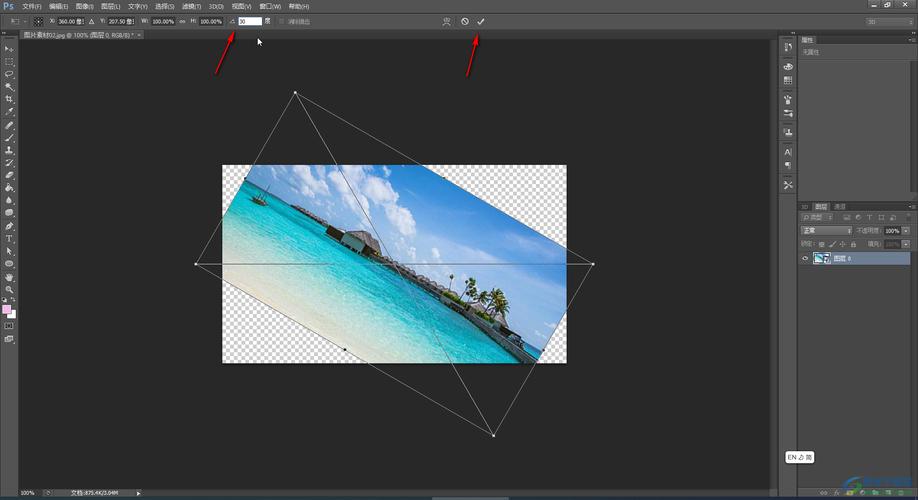Viewport: 918px width, 500px height.
Task: Open the opacity 100% dropdown arrow
Action: pos(905,231)
